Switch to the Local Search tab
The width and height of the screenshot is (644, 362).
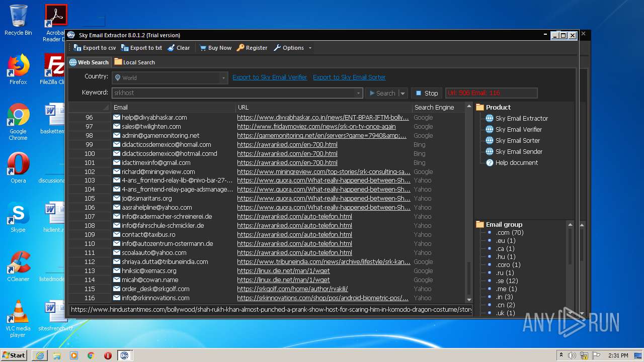(134, 62)
